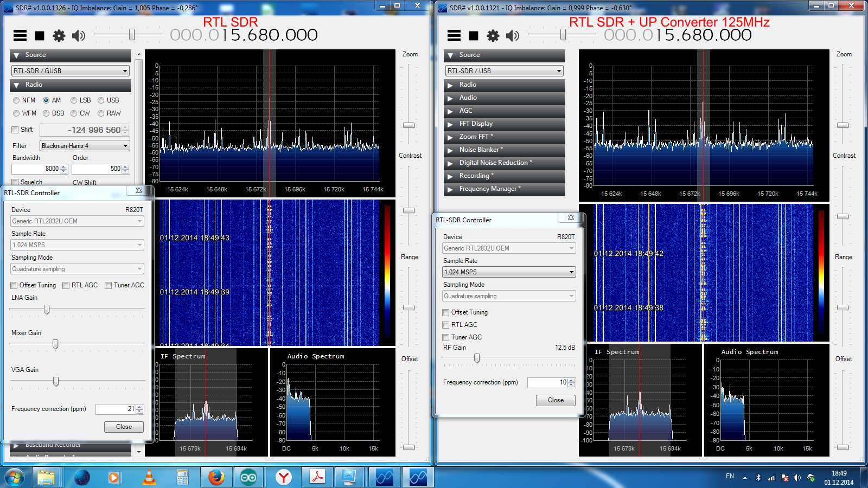Switch to first SDR# taskbar window
Image resolution: width=868 pixels, height=488 pixels.
pos(384,478)
